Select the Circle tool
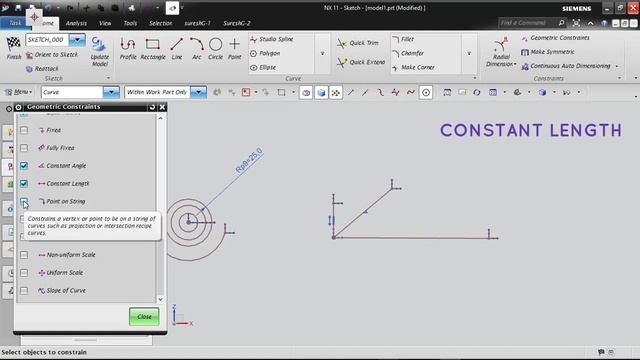 [216, 48]
